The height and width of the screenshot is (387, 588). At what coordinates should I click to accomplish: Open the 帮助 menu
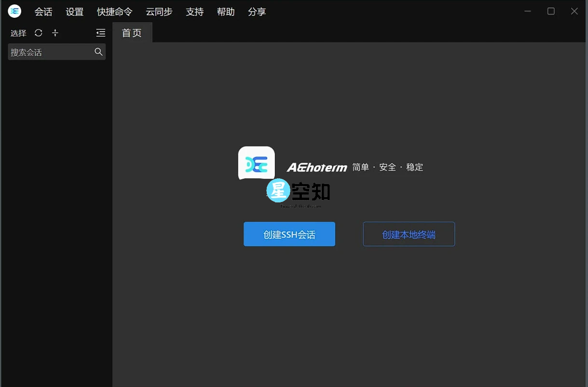[226, 12]
